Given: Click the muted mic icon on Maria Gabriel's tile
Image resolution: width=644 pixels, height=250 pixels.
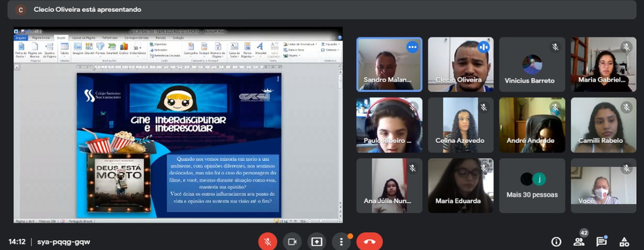Looking at the screenshot, I should click(626, 47).
